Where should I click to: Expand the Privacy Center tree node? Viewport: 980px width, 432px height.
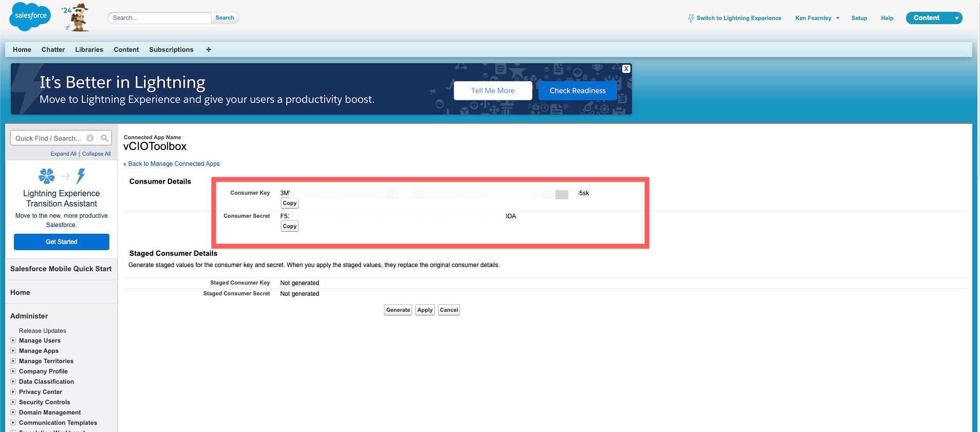[13, 391]
